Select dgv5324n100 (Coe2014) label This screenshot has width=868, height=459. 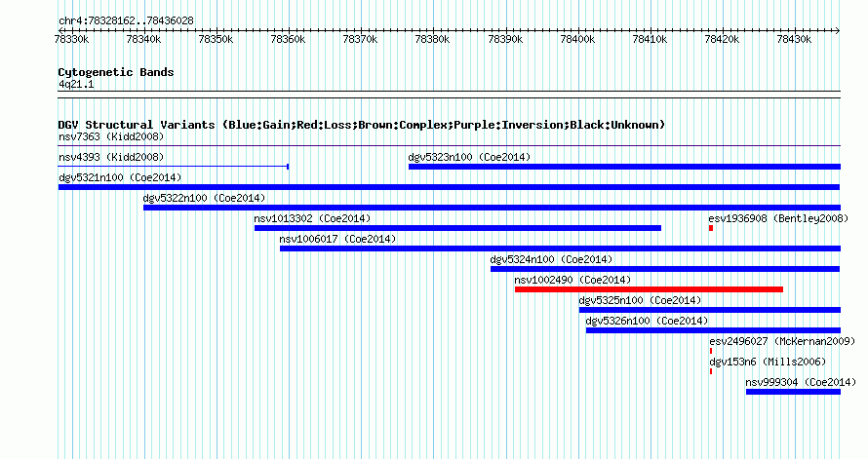point(551,259)
